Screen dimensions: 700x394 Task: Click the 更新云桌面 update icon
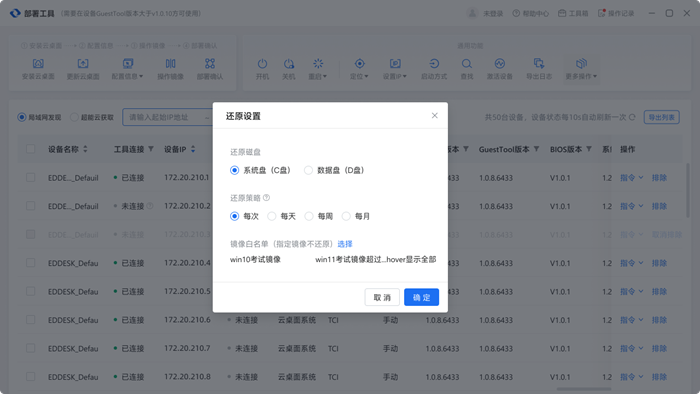83,64
